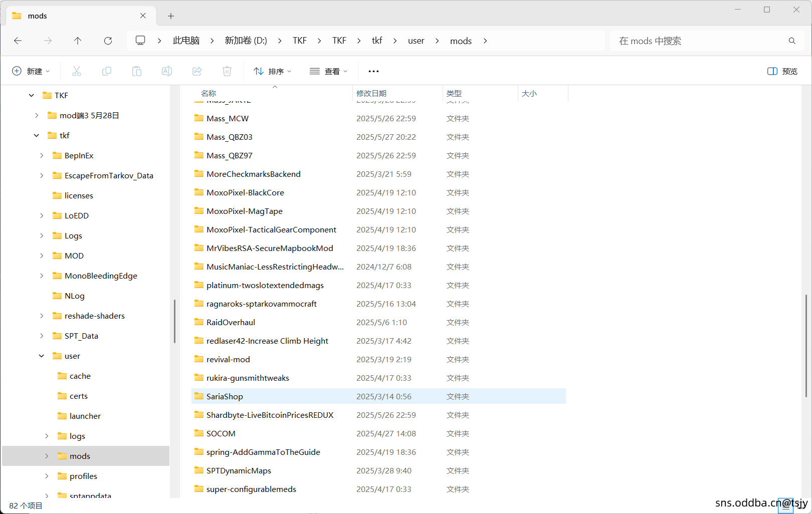Image resolution: width=812 pixels, height=514 pixels.
Task: Sort by the 名称 column header
Action: (x=209, y=93)
